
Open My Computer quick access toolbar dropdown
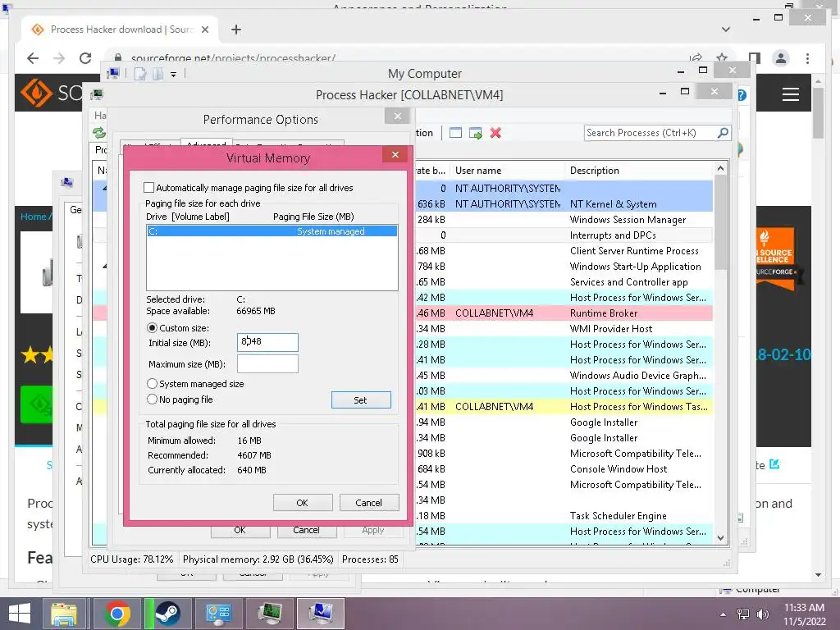(x=174, y=75)
